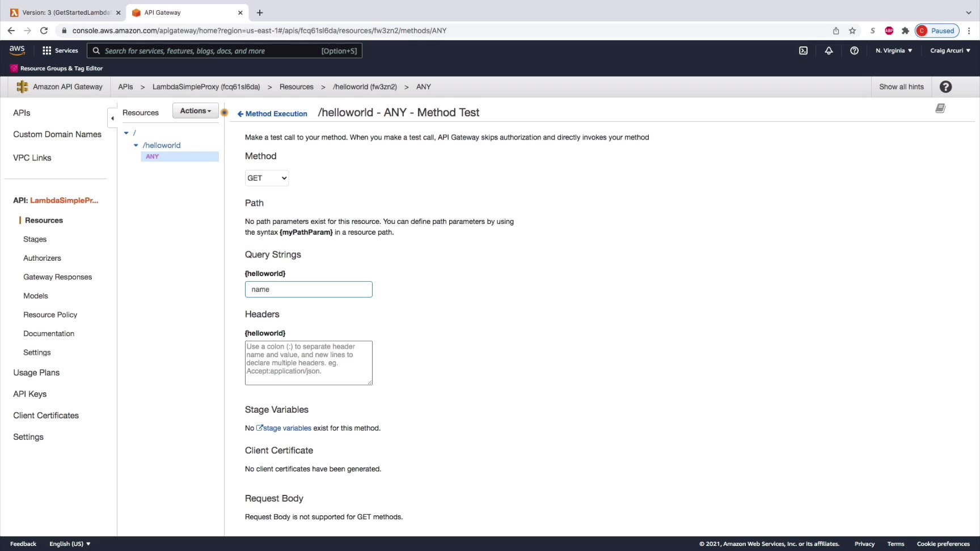Viewport: 980px width, 551px height.
Task: Open the Actions dropdown
Action: tap(196, 111)
